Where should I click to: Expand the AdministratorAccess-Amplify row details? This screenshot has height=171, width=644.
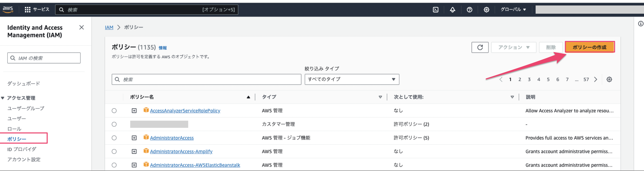[x=134, y=151]
